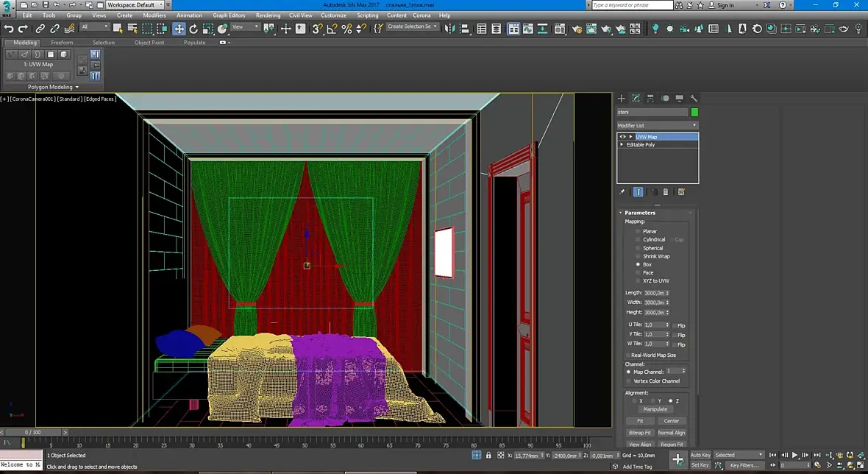Choose Vertex Color Channel option

(628, 381)
